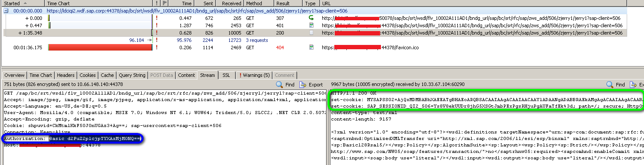Viewport: 644px width, 165px height.
Task: Sort by the Method column header
Action: click(x=259, y=3)
